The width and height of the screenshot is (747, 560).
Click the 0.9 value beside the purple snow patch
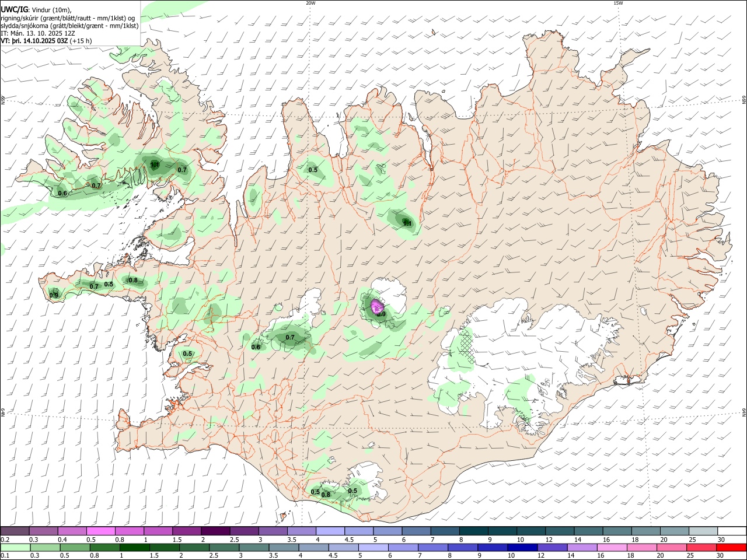[x=382, y=314]
